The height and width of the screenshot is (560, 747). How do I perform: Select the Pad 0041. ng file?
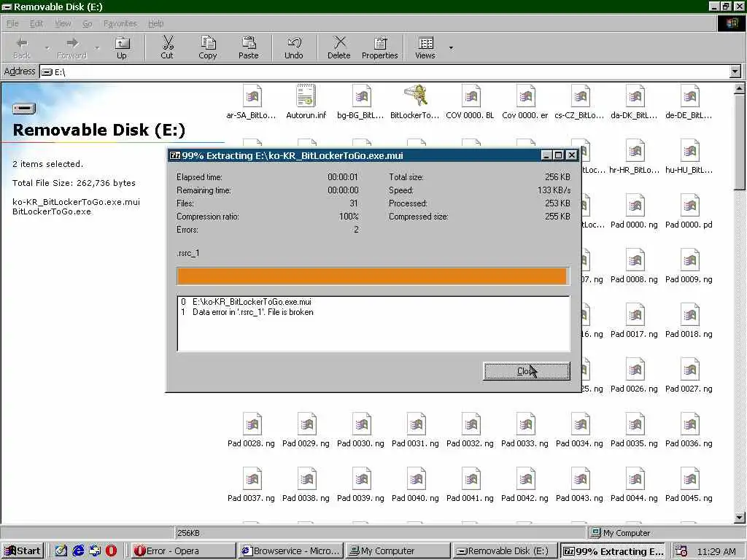coord(471,485)
